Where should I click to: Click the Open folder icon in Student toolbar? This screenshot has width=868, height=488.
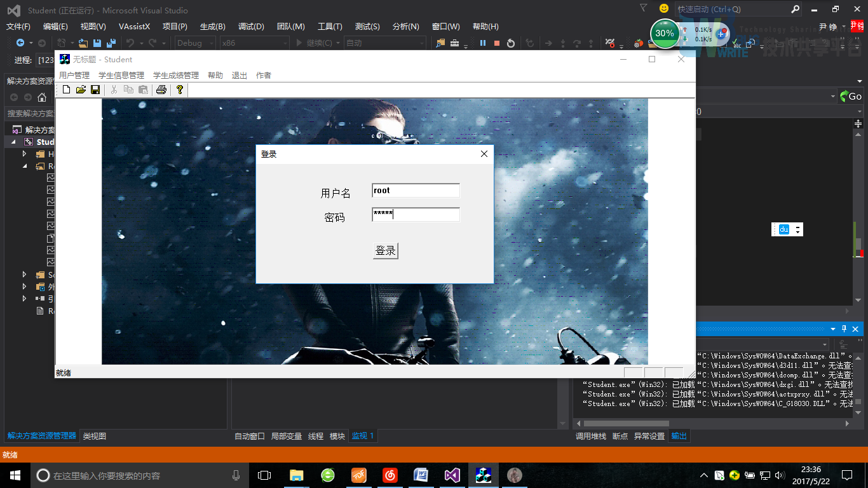click(81, 90)
